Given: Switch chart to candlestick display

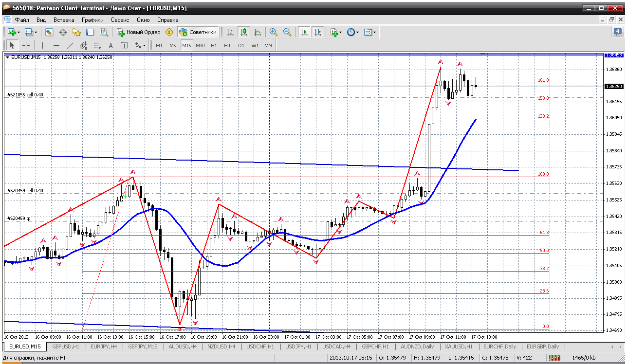Looking at the screenshot, I should [x=243, y=32].
